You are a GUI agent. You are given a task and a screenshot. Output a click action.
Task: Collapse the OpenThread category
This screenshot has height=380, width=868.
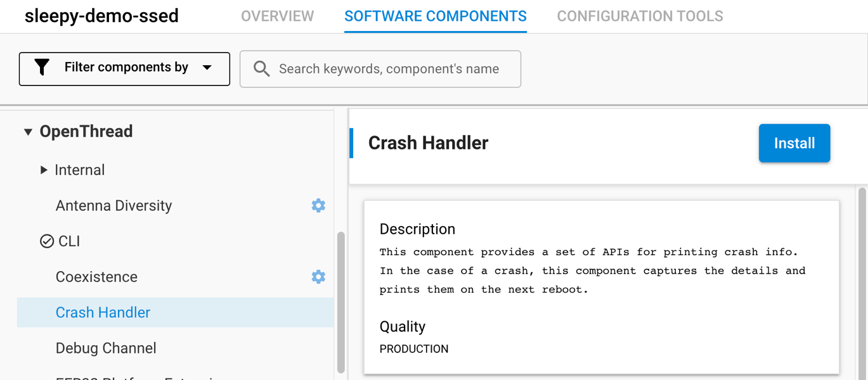(28, 131)
